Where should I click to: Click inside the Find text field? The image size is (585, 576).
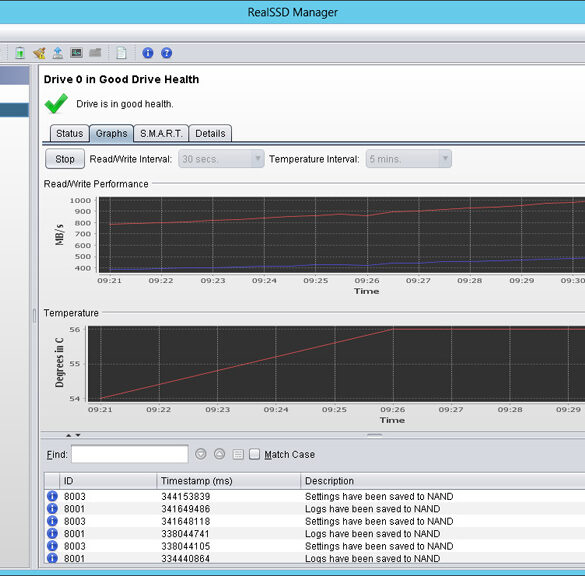point(129,454)
